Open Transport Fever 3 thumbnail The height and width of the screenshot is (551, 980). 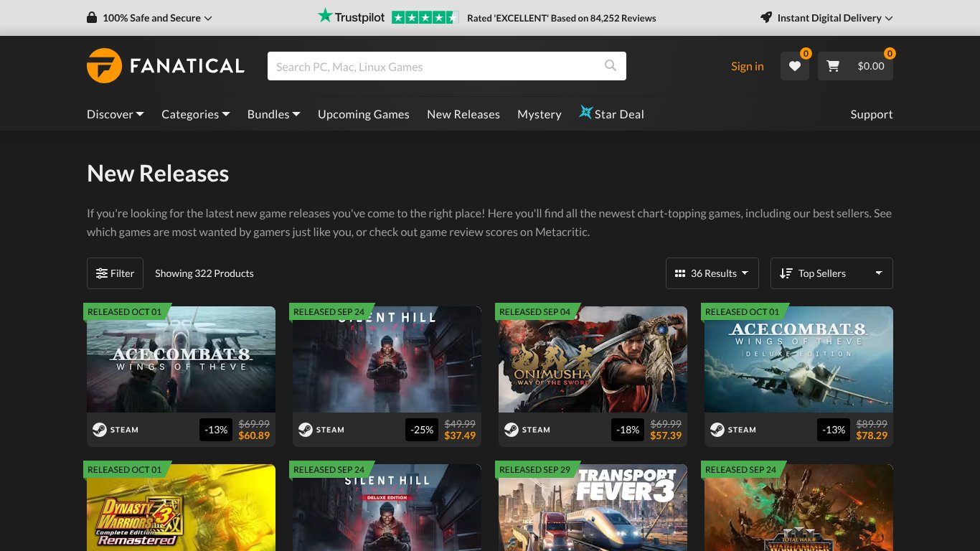coord(593,507)
